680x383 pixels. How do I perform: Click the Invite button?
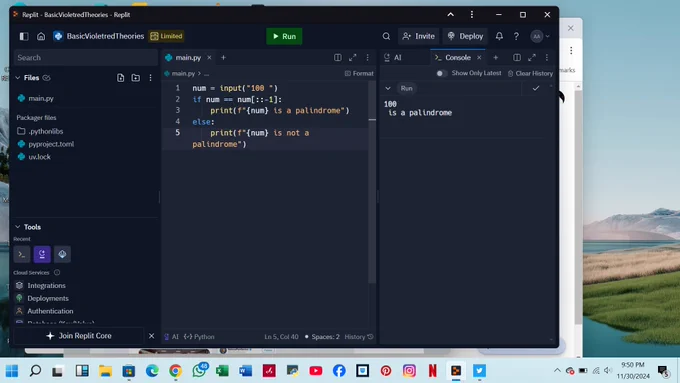click(418, 36)
